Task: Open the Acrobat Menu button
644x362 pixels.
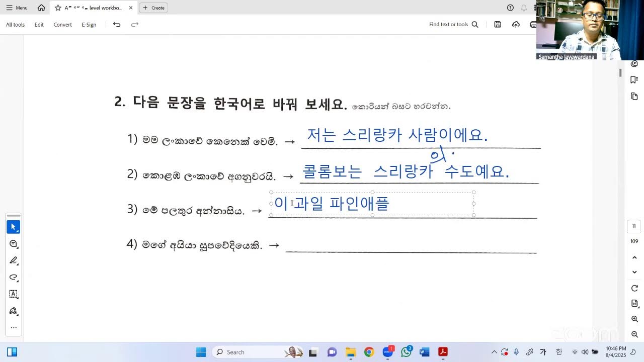Action: tap(17, 8)
